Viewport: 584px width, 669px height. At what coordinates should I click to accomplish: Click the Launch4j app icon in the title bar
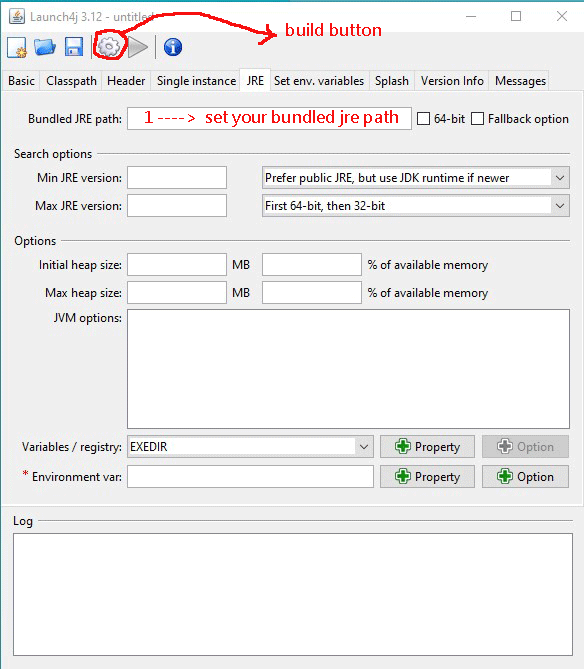pyautogui.click(x=17, y=17)
